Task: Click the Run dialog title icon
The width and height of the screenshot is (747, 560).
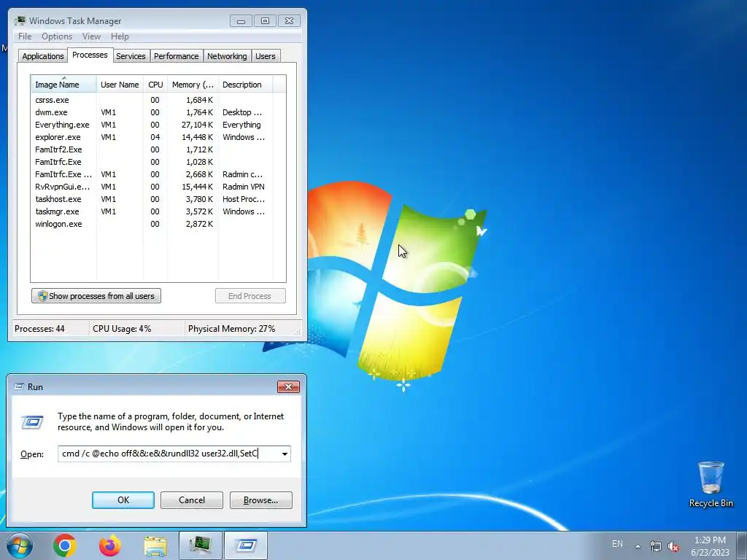Action: (19, 386)
